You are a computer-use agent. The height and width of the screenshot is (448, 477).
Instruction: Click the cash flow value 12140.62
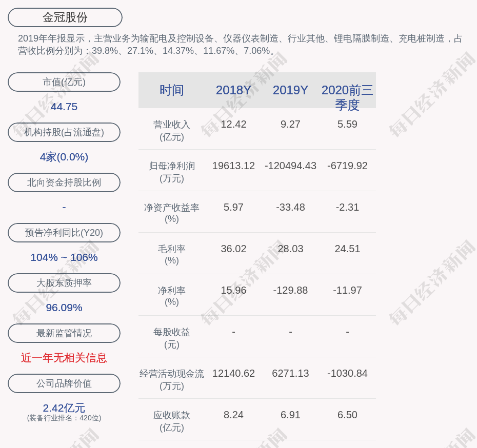[x=233, y=373]
